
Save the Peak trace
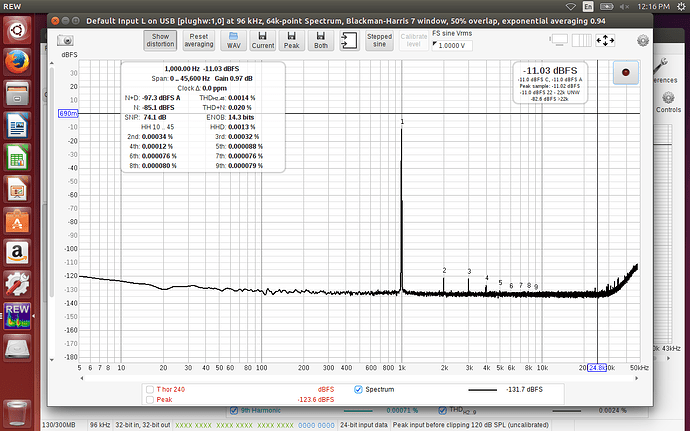pyautogui.click(x=292, y=41)
